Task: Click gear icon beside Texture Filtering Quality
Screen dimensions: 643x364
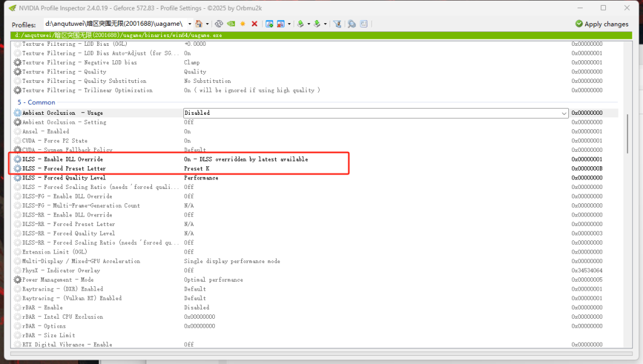Action: click(x=17, y=72)
